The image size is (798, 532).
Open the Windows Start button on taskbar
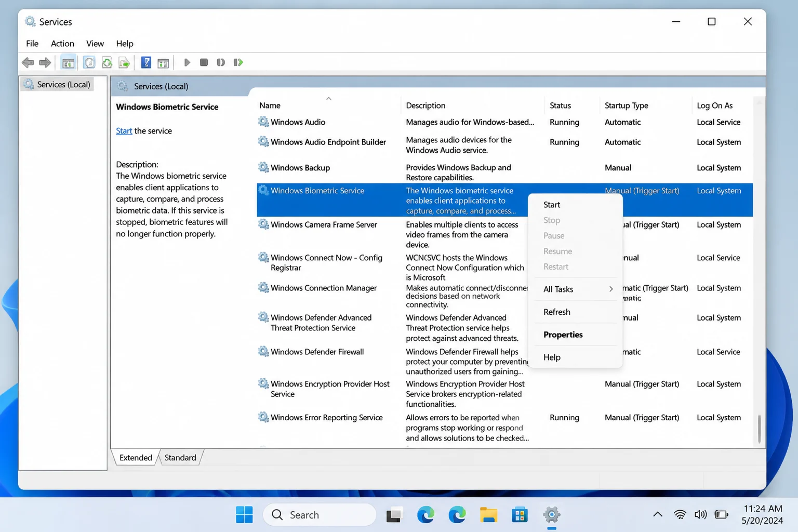click(244, 515)
